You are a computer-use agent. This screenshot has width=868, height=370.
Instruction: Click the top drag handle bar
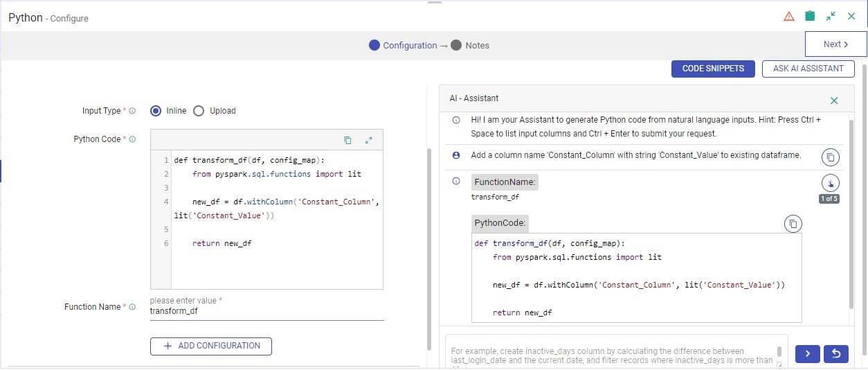[434, 3]
